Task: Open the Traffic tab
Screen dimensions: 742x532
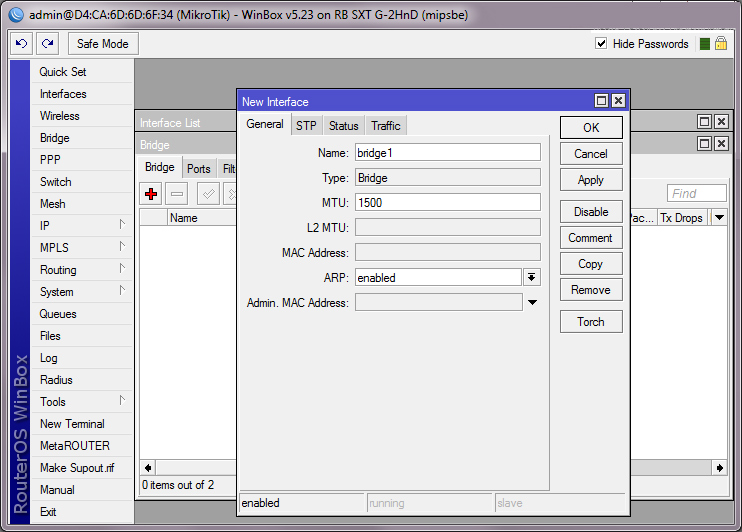Action: [x=385, y=126]
